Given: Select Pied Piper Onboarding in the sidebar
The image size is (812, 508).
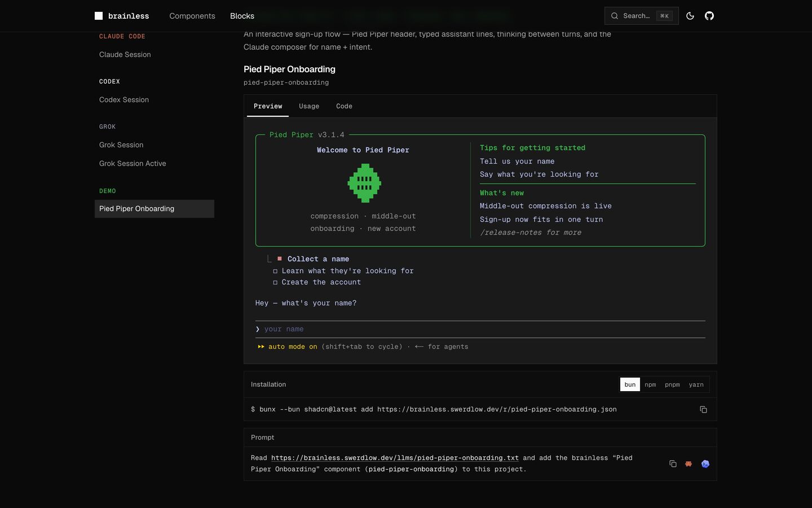Looking at the screenshot, I should pyautogui.click(x=155, y=209).
